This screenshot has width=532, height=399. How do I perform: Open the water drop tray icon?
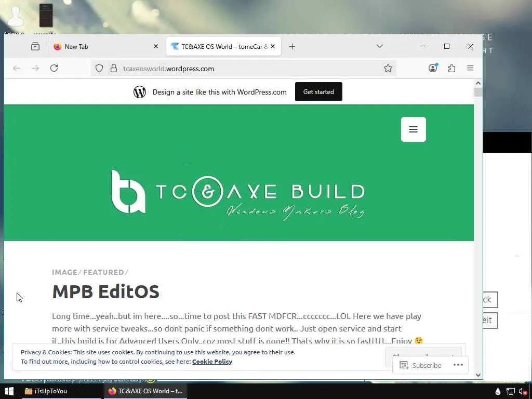[498, 392]
